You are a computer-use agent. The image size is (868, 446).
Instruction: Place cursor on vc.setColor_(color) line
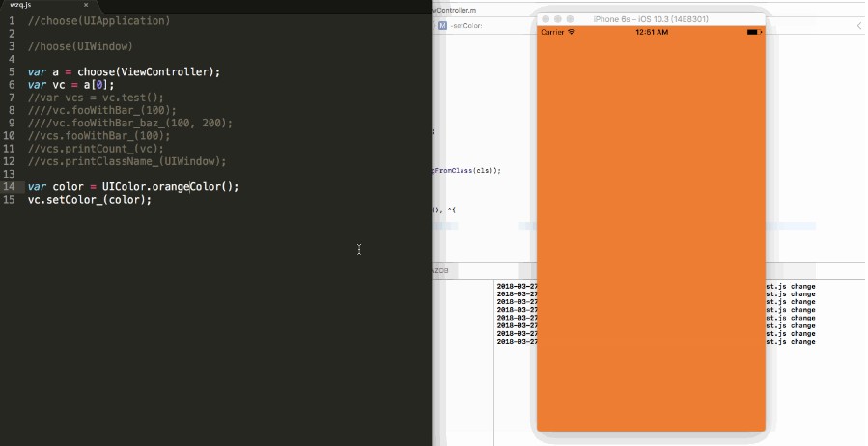point(89,200)
